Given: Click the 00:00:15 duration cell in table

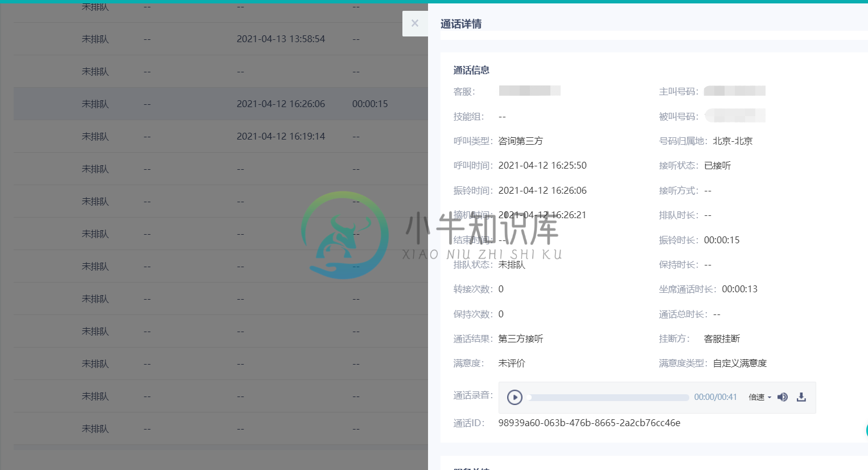Looking at the screenshot, I should (370, 104).
